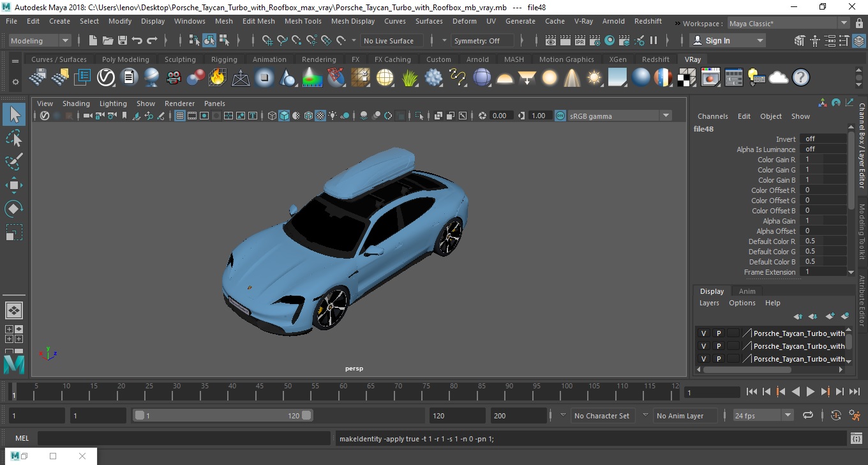The height and width of the screenshot is (465, 868).
Task: Enable Snap to points magnet icon
Action: click(297, 40)
